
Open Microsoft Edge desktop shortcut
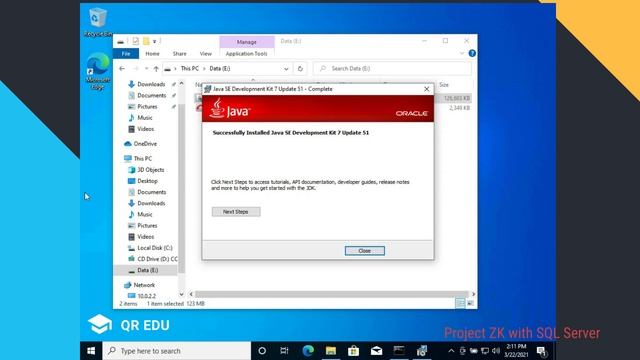[x=98, y=71]
